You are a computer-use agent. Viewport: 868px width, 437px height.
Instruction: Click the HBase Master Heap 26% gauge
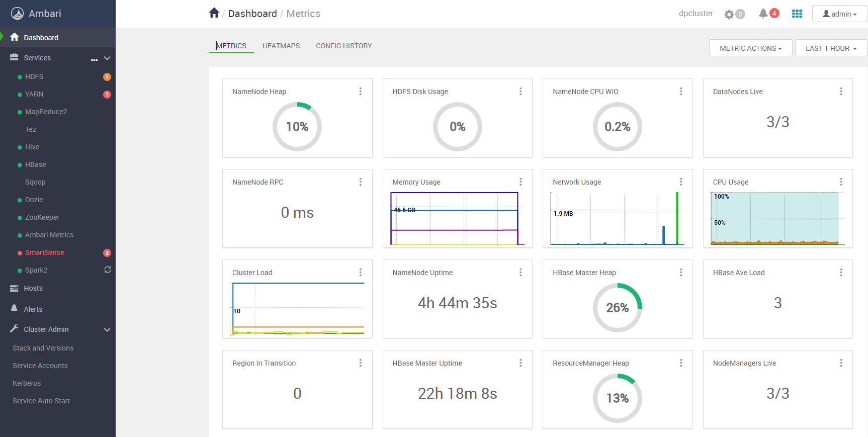[618, 308]
